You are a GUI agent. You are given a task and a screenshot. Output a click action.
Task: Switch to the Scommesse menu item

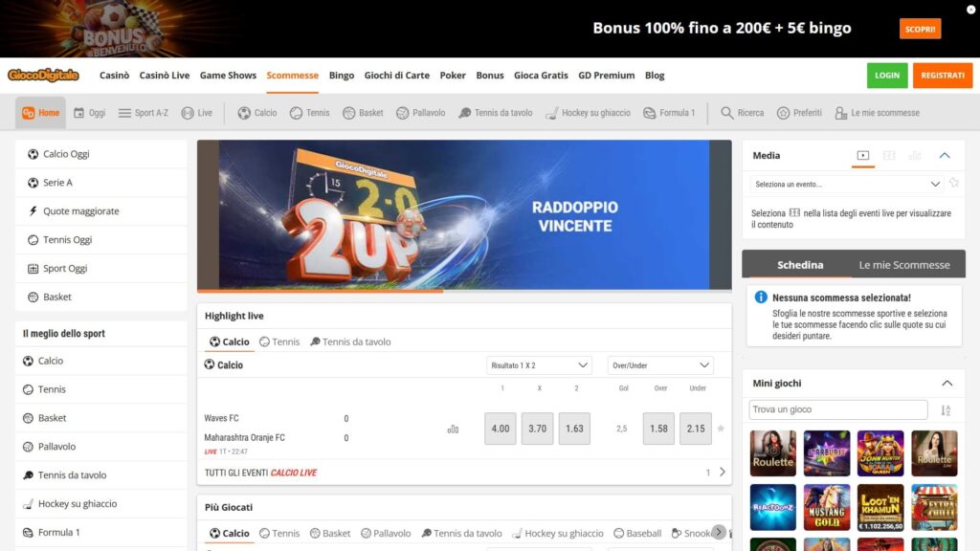tap(292, 75)
